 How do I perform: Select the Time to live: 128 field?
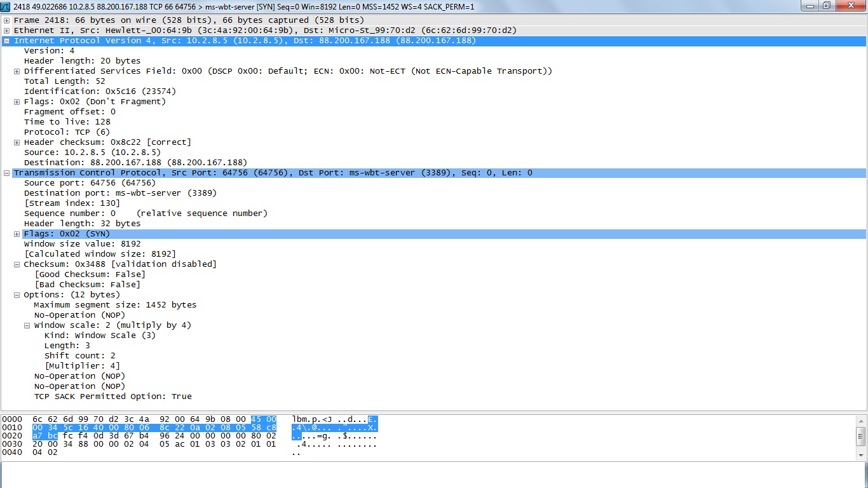pyautogui.click(x=67, y=122)
